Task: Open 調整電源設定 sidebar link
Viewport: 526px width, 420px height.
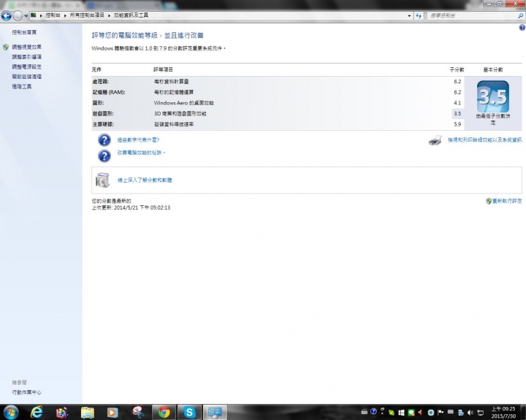Action: pos(27,66)
